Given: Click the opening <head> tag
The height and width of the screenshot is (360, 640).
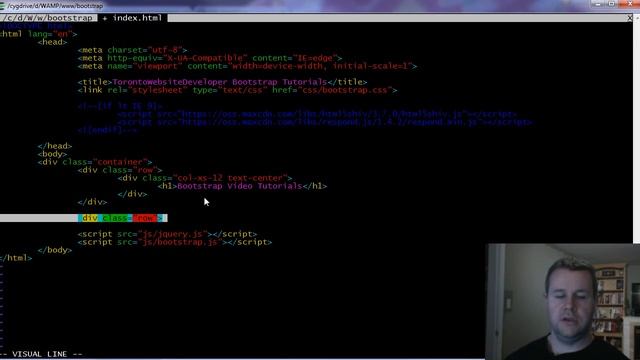Looking at the screenshot, I should [x=52, y=42].
